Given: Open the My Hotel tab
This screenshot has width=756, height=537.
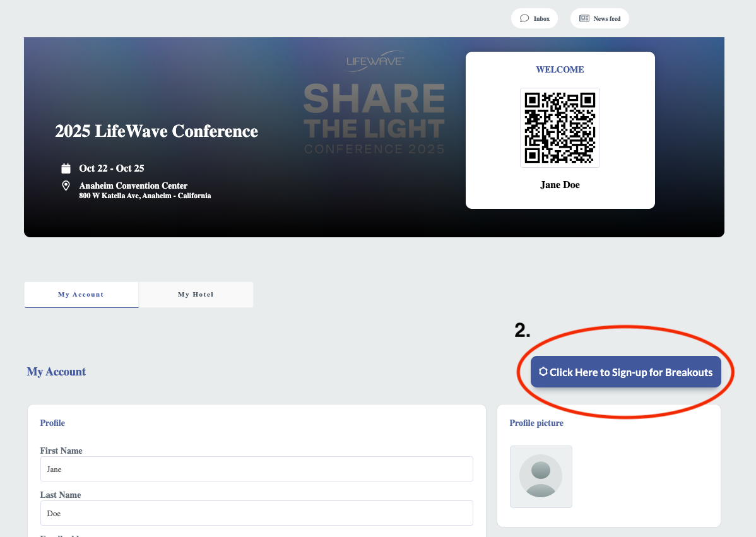Looking at the screenshot, I should tap(196, 295).
